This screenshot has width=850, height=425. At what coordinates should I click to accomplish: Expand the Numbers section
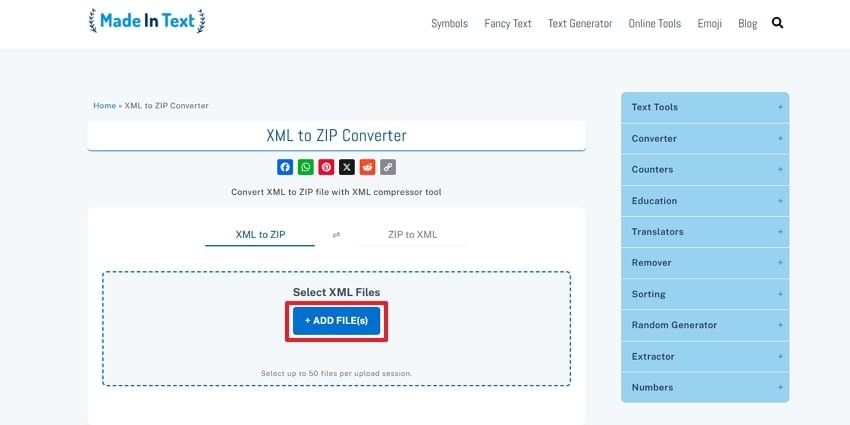(x=705, y=388)
